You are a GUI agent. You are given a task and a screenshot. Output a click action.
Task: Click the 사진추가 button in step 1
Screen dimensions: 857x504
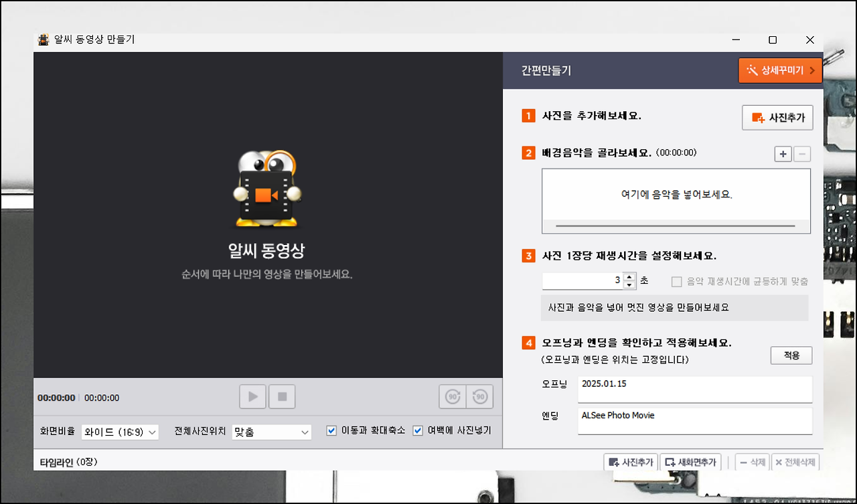(777, 118)
